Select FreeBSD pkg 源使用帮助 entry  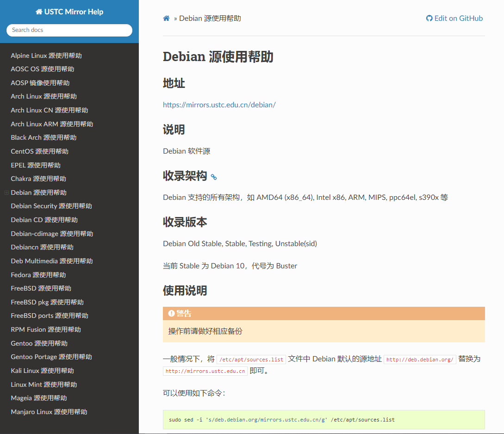tap(47, 302)
